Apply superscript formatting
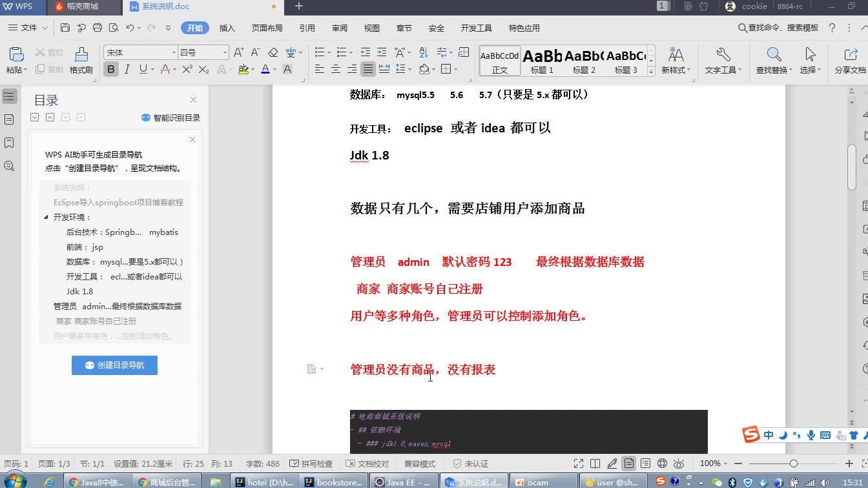The image size is (868, 488). 187,69
